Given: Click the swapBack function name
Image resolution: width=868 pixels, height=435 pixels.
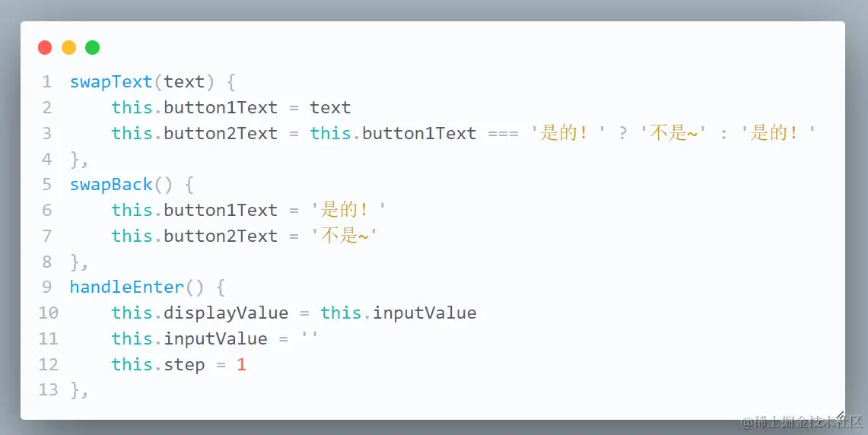Looking at the screenshot, I should coord(111,185).
